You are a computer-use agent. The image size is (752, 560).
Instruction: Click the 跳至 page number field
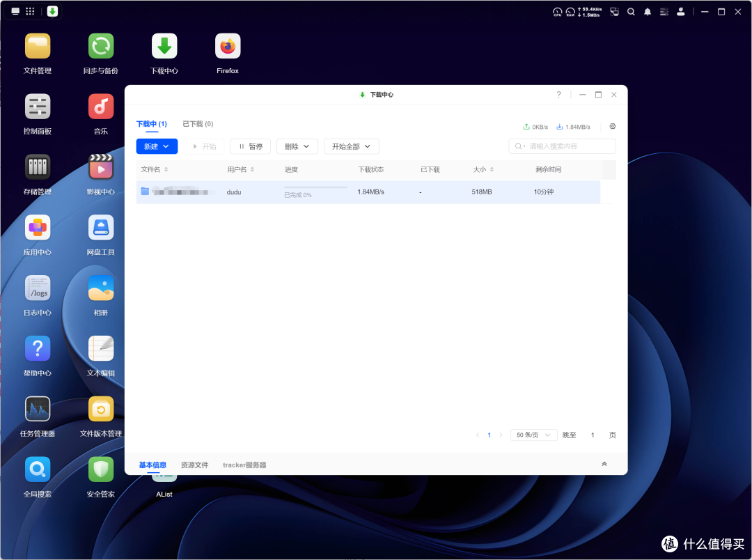tap(593, 435)
